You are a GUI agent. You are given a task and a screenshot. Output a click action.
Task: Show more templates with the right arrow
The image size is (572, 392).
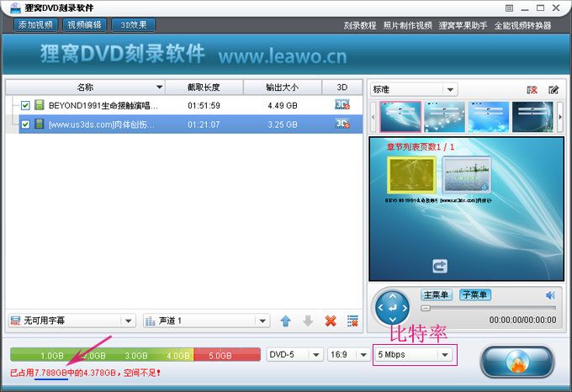coord(560,117)
